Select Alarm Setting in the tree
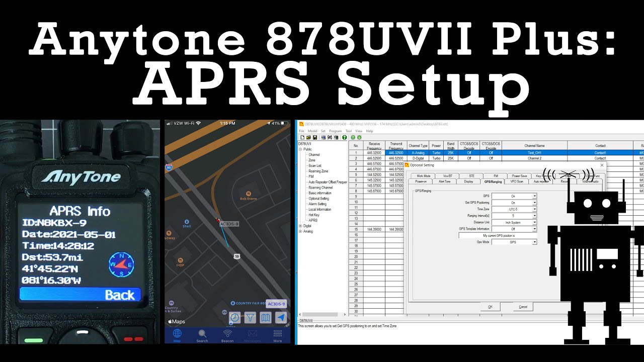644x362 pixels. (317, 204)
